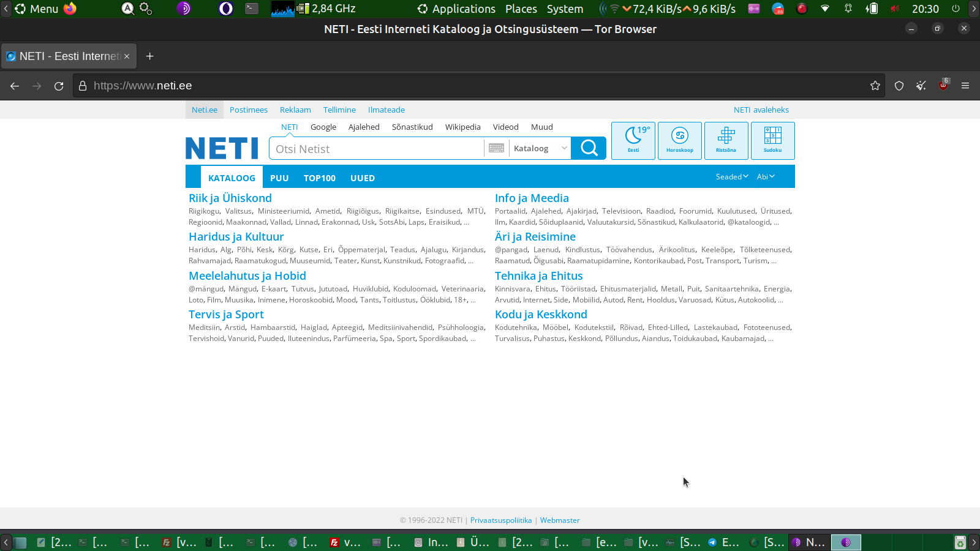The width and height of the screenshot is (980, 551).
Task: Open the uBlock Origin extension icon
Action: (x=943, y=85)
